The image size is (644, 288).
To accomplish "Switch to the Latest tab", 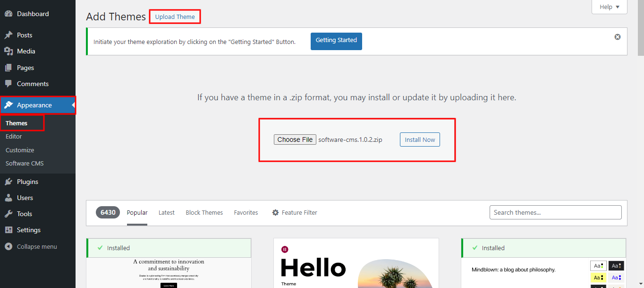I will pyautogui.click(x=167, y=213).
